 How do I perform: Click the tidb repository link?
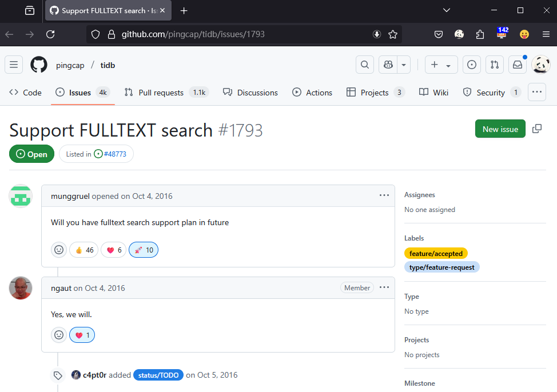coord(108,65)
